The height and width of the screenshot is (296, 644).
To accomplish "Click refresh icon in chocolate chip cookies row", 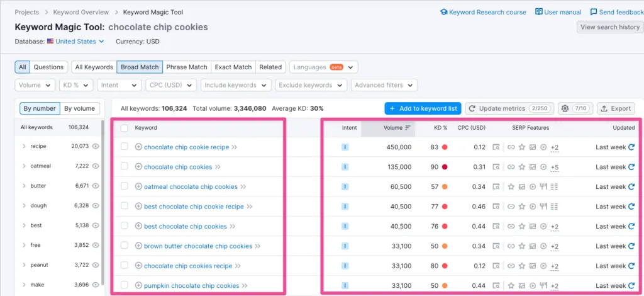I will tap(631, 167).
